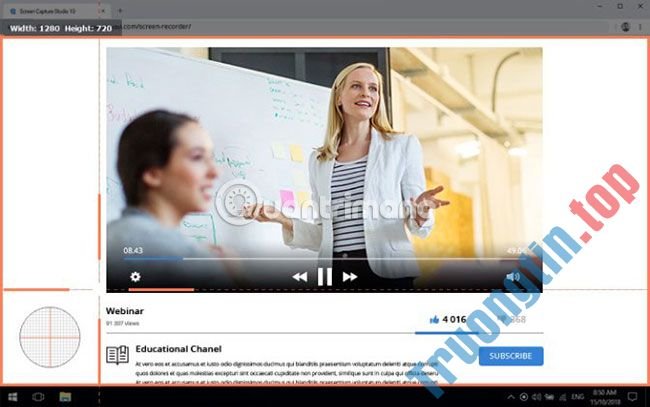Screen dimensions: 650x407
Task: Click the tray record indicator icon
Action: coord(524,397)
